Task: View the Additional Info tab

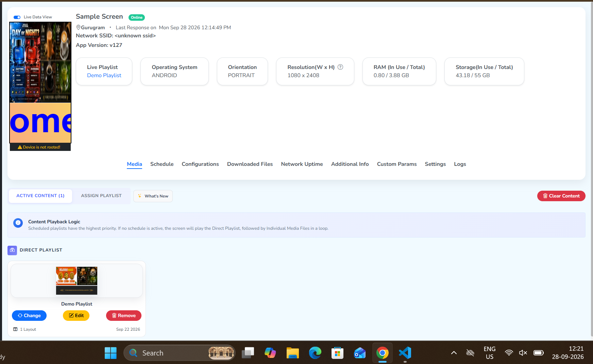Action: 350,164
